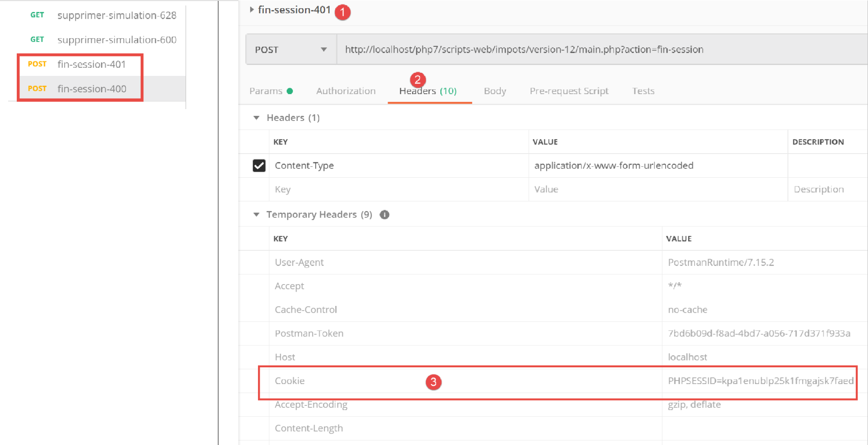The height and width of the screenshot is (445, 868).
Task: Switch to the Params tab
Action: pyautogui.click(x=266, y=91)
